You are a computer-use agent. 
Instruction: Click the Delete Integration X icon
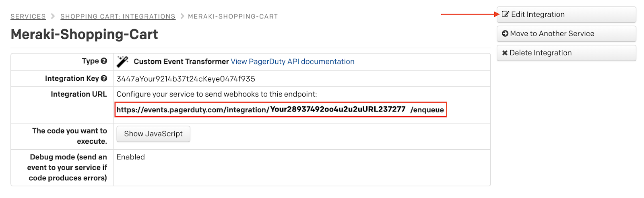point(505,53)
